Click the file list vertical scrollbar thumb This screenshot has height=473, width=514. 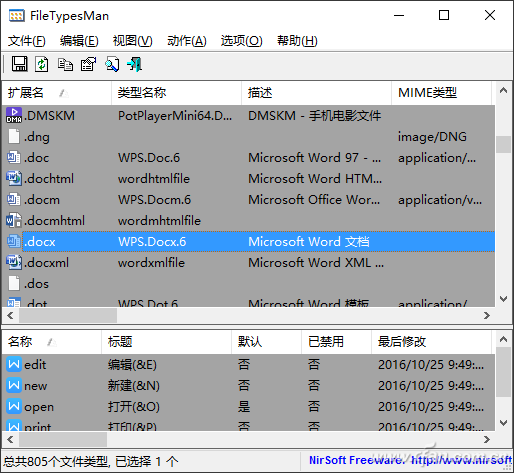(x=503, y=144)
